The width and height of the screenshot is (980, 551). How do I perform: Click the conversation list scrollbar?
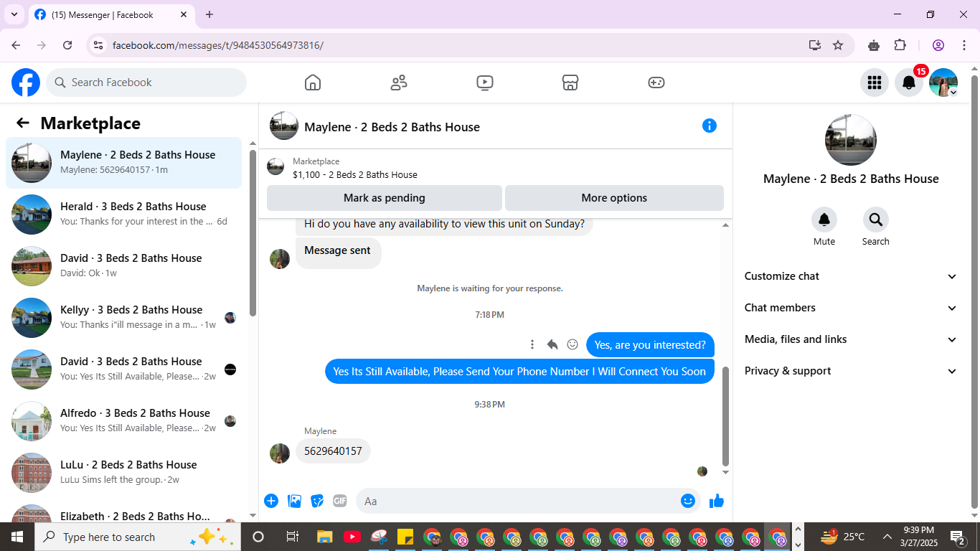click(253, 233)
